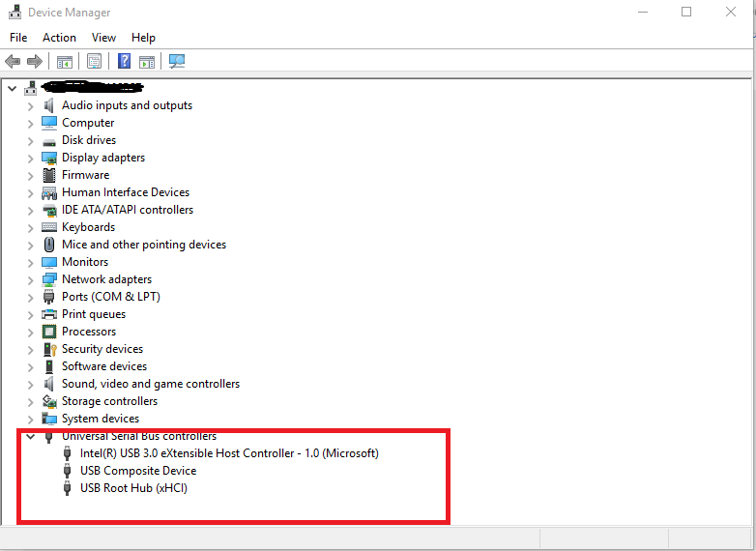Select the Human Interface Devices label
Image resolution: width=756 pixels, height=551 pixels.
click(126, 192)
